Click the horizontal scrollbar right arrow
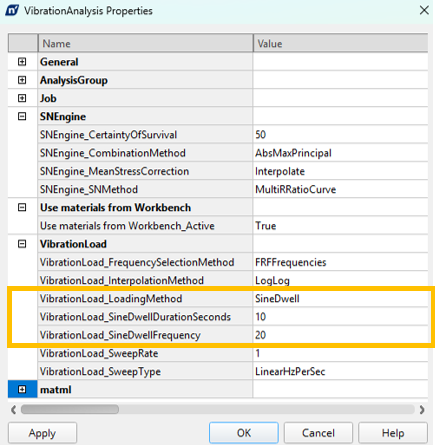Viewport: 435px width, 445px height. click(x=422, y=409)
